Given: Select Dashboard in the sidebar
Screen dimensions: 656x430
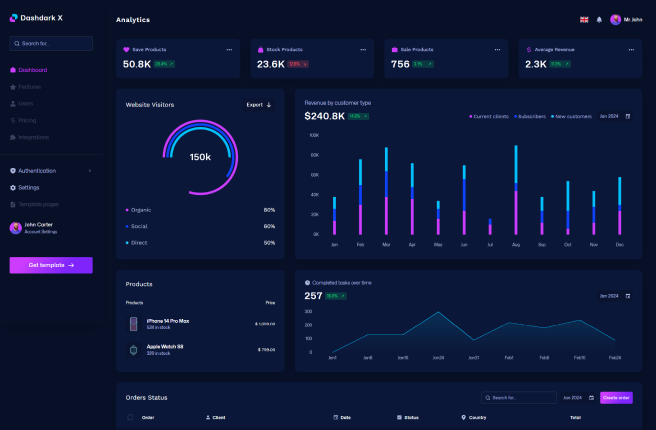Looking at the screenshot, I should click(x=32, y=70).
